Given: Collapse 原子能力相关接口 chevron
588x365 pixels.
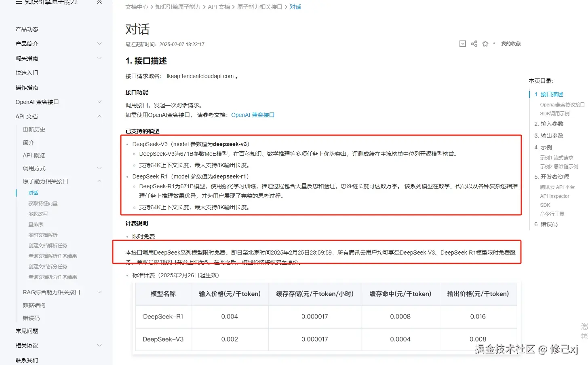Looking at the screenshot, I should (x=99, y=181).
